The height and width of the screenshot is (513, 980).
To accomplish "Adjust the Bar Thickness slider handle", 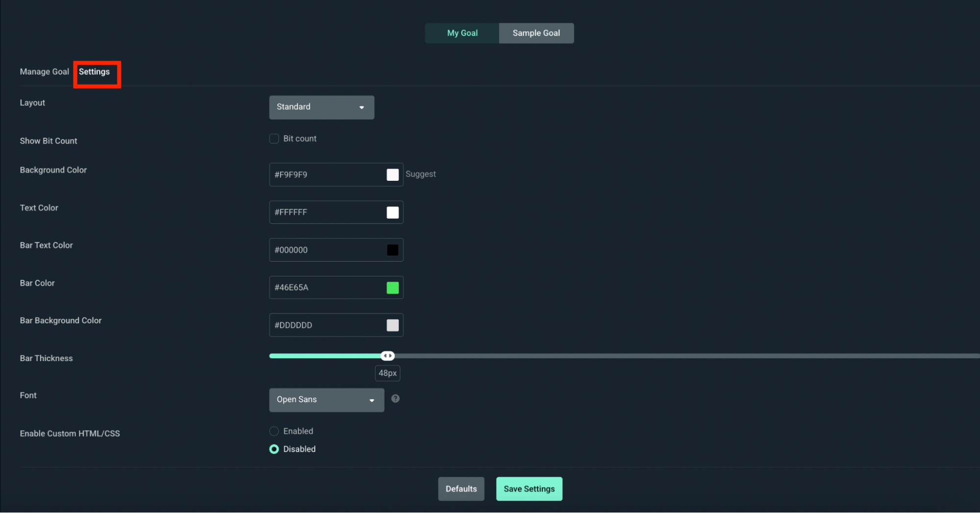I will coord(387,355).
